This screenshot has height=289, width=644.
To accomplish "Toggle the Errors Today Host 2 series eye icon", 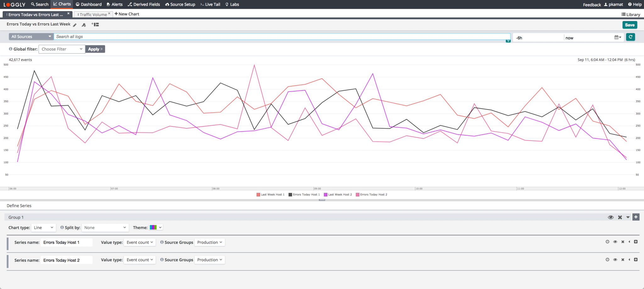I will point(615,260).
